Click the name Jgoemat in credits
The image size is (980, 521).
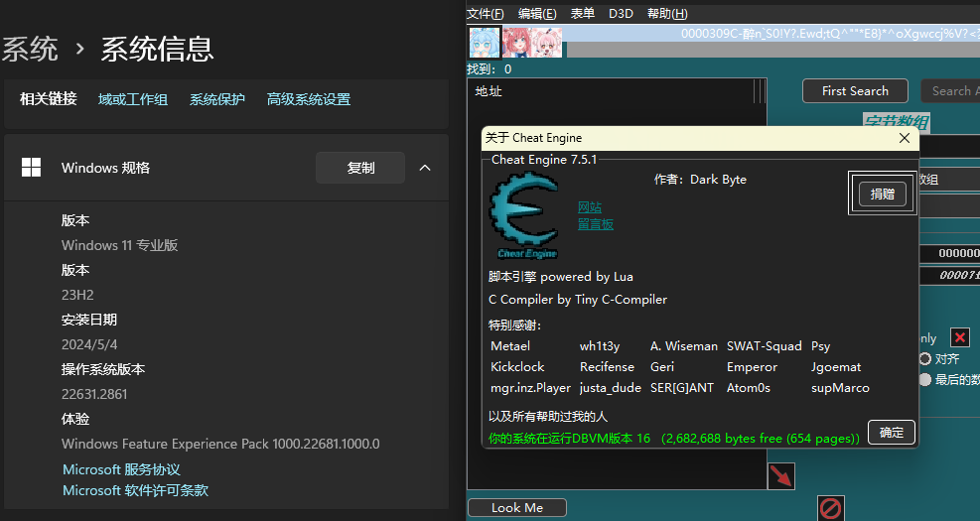(x=836, y=367)
